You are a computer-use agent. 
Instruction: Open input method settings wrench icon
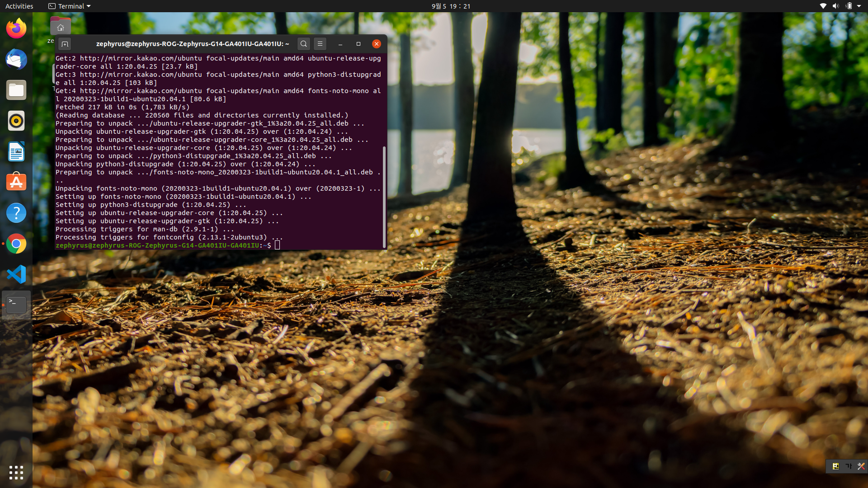tap(861, 466)
